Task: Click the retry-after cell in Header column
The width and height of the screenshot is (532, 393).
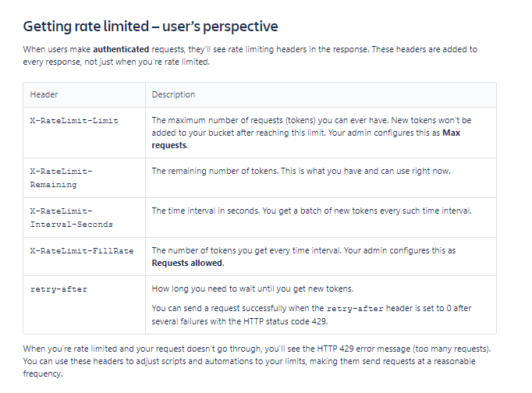Action: click(x=59, y=289)
